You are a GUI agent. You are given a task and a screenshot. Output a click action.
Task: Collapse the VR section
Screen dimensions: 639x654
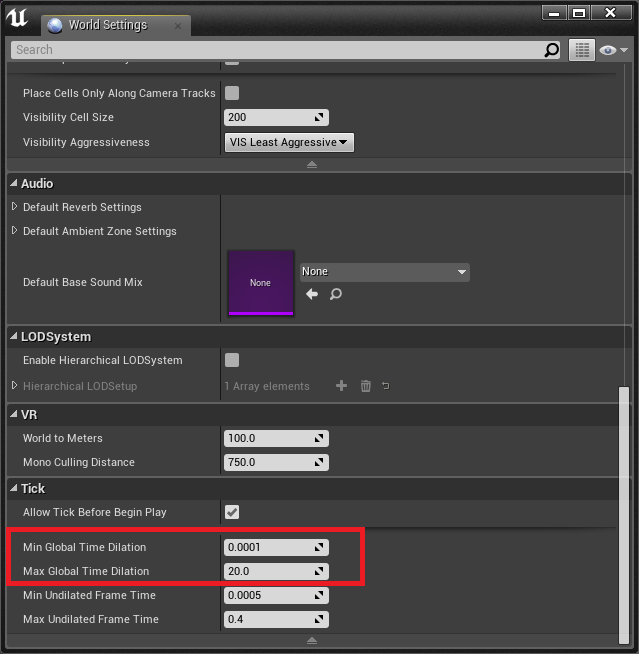[14, 414]
